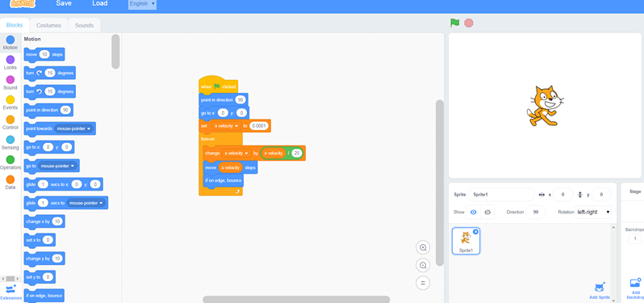
Task: Click the sprite x position field
Action: (x=562, y=195)
